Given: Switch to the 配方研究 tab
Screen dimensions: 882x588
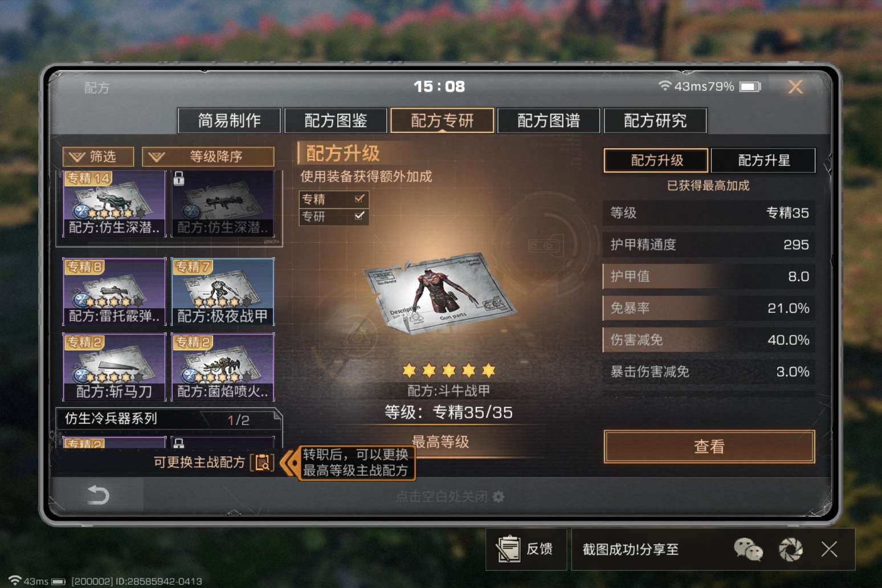Looking at the screenshot, I should (x=655, y=120).
